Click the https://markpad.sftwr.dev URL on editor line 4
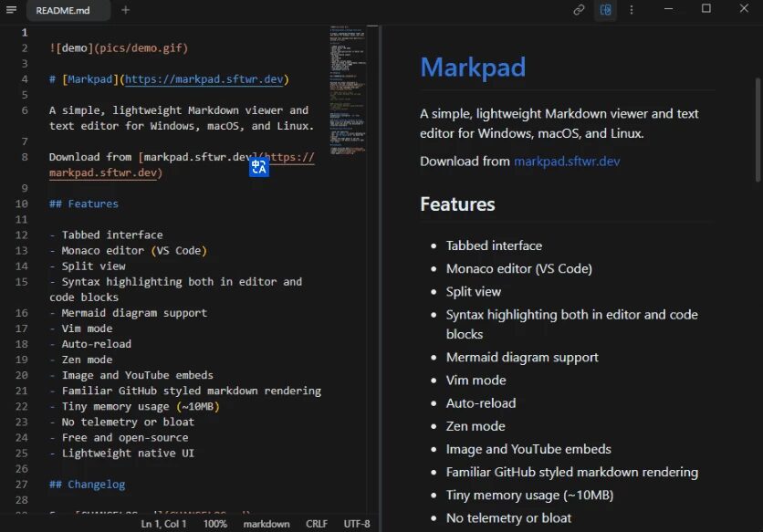Screen dimensions: 763x532 tap(204, 79)
